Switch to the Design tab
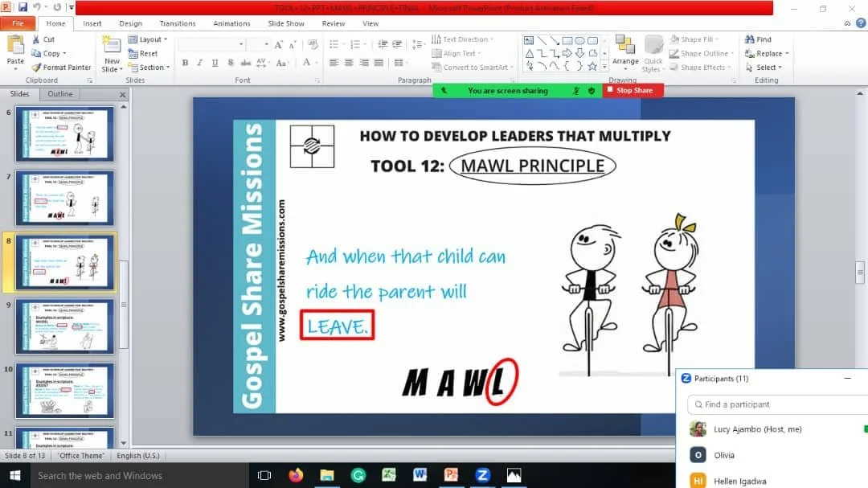The height and width of the screenshot is (488, 868). (131, 23)
